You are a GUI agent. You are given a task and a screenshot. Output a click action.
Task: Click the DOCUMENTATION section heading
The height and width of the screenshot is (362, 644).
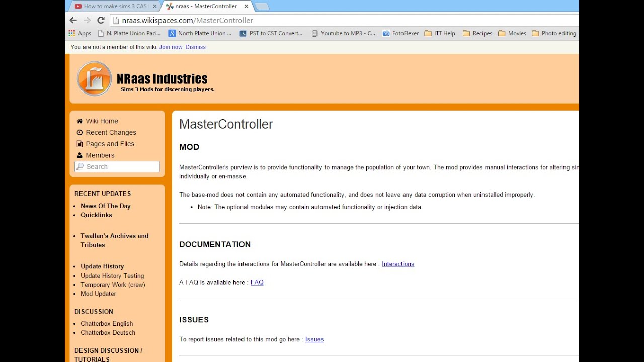tap(215, 244)
